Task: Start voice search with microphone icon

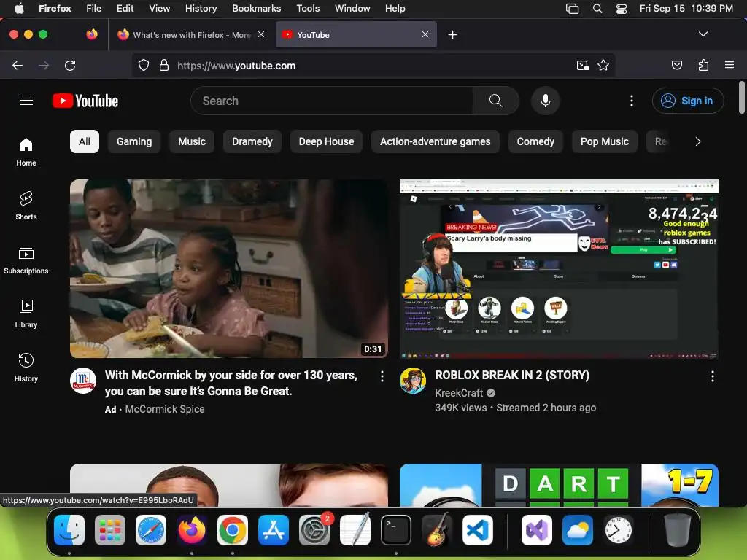Action: click(x=546, y=101)
